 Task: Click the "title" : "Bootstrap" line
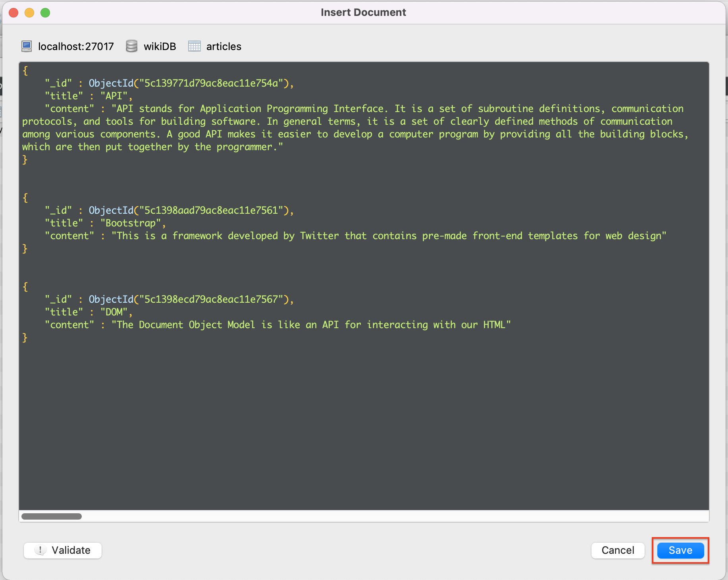coord(105,223)
